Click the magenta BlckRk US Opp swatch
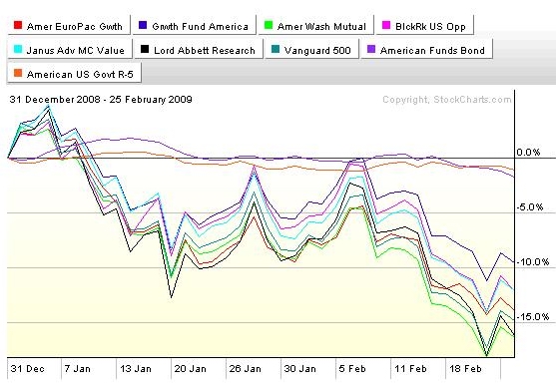Screen dimensions: 556x392 tap(386, 25)
